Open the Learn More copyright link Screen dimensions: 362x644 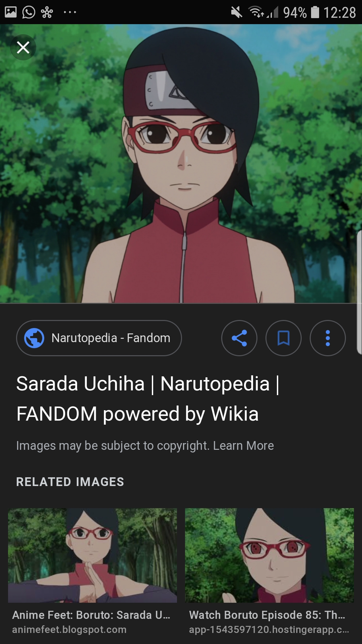tap(243, 446)
